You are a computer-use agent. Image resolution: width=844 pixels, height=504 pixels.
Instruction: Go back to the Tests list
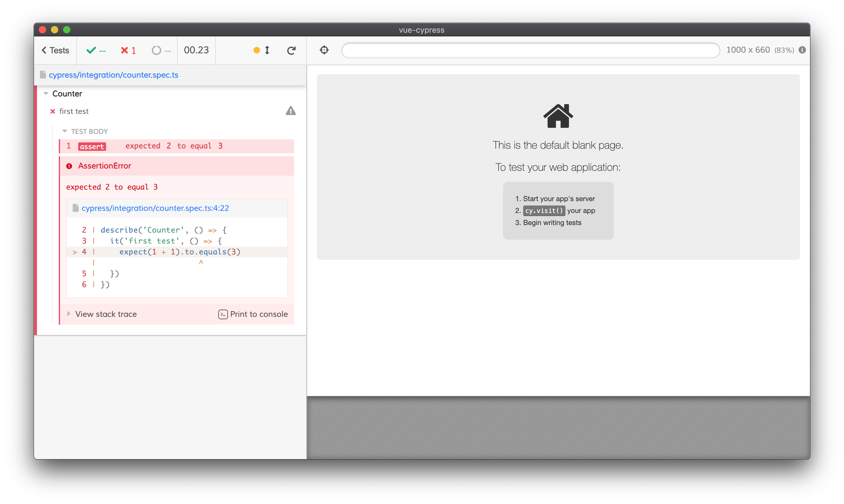point(55,50)
